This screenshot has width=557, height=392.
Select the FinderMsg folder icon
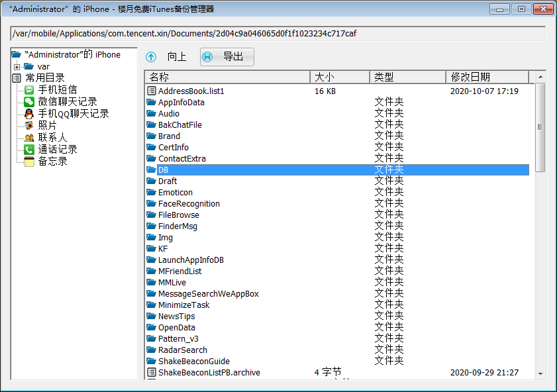(152, 226)
